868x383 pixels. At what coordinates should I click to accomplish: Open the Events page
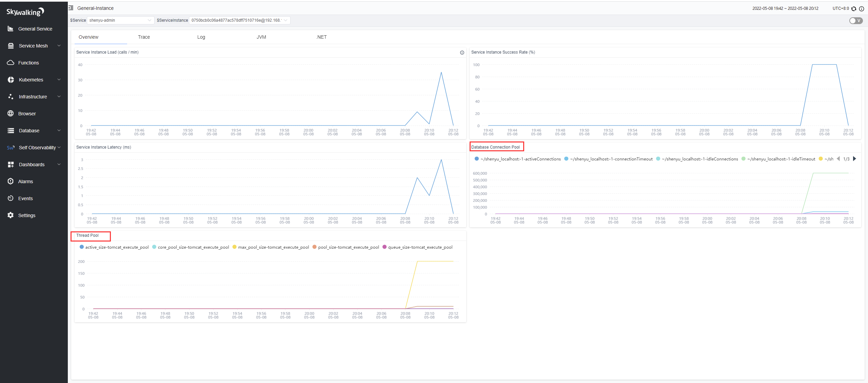pos(25,198)
